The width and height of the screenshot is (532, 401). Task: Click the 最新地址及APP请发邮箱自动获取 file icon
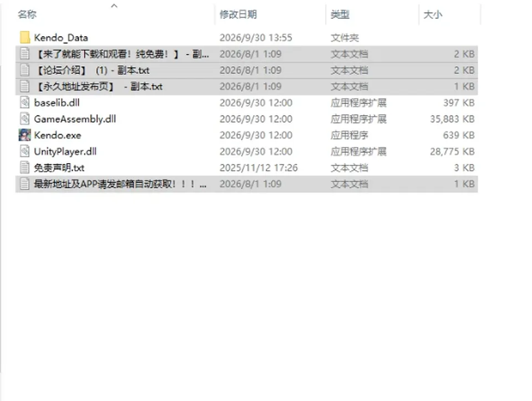tap(25, 184)
